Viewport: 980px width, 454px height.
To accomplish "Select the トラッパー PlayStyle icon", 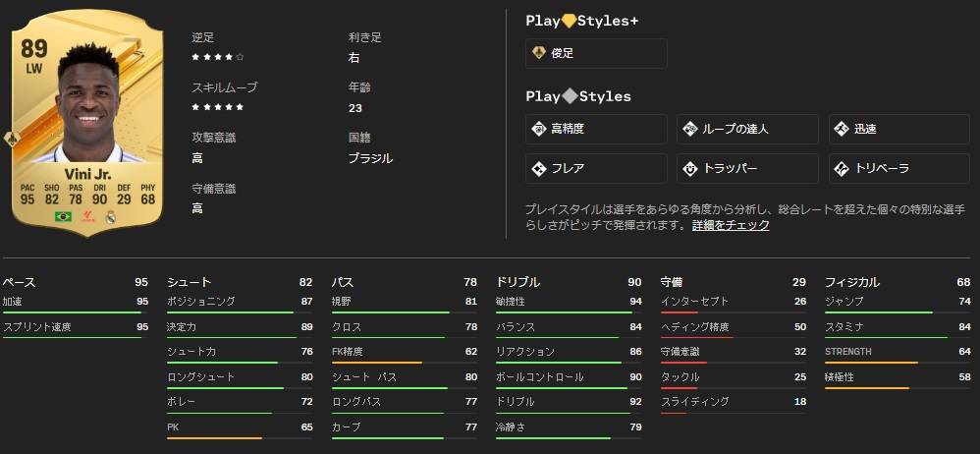I will pyautogui.click(x=690, y=168).
